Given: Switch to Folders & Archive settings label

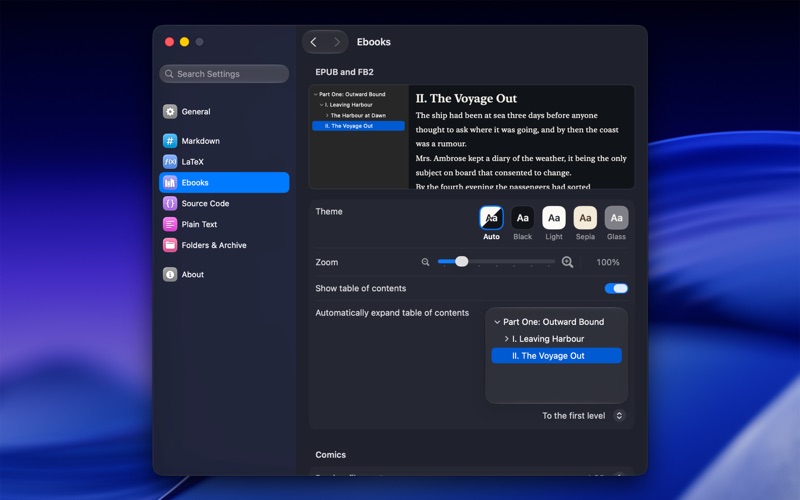Looking at the screenshot, I should tap(214, 245).
